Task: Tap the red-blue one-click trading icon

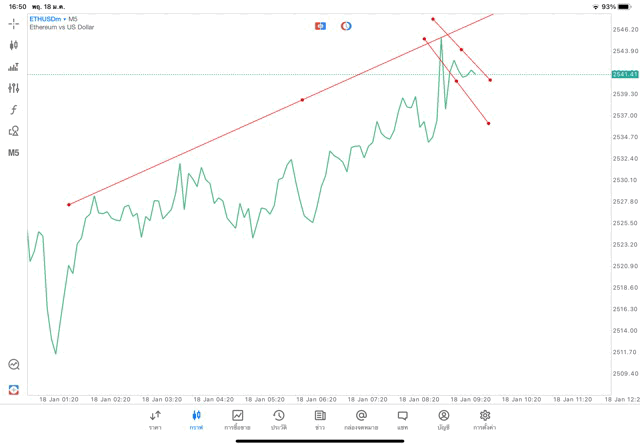Action: [x=321, y=25]
